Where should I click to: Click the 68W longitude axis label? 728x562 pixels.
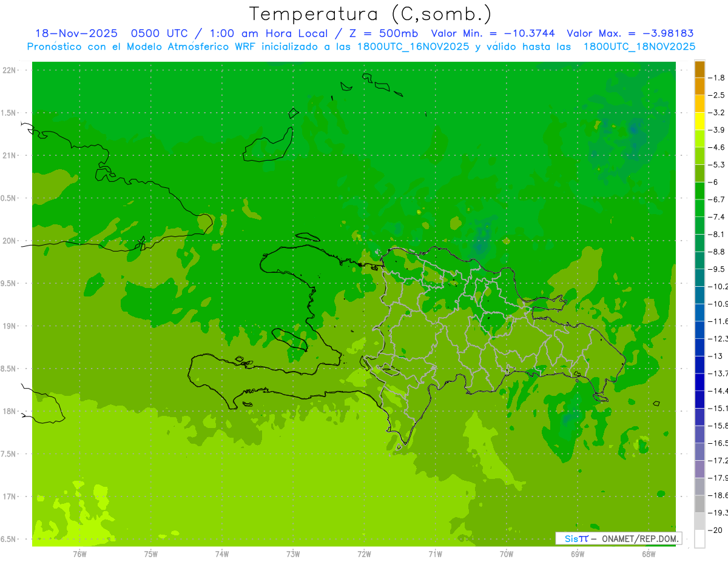(648, 554)
